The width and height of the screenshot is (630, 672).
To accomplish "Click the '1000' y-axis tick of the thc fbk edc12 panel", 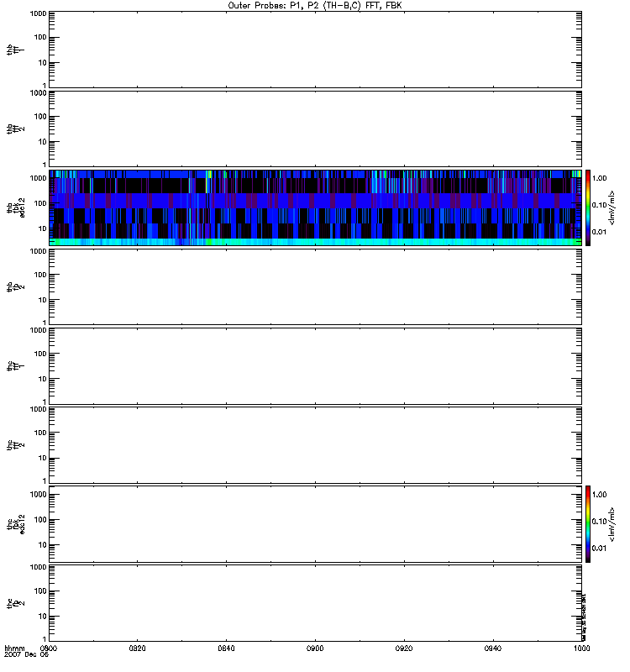I will (38, 495).
